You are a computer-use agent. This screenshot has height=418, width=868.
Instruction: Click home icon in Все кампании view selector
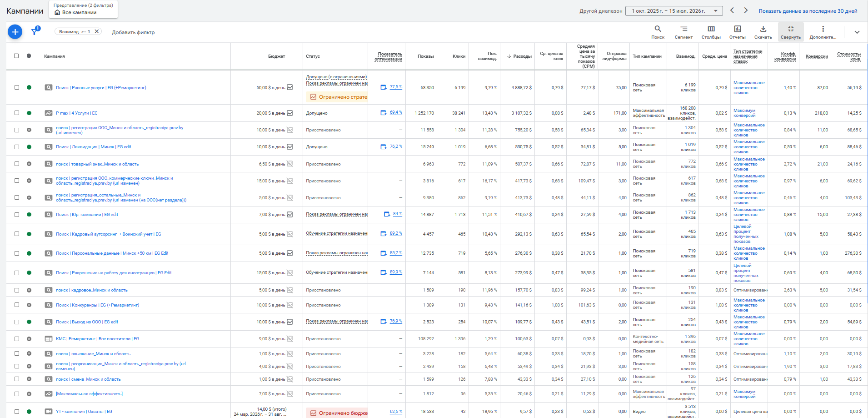[57, 12]
